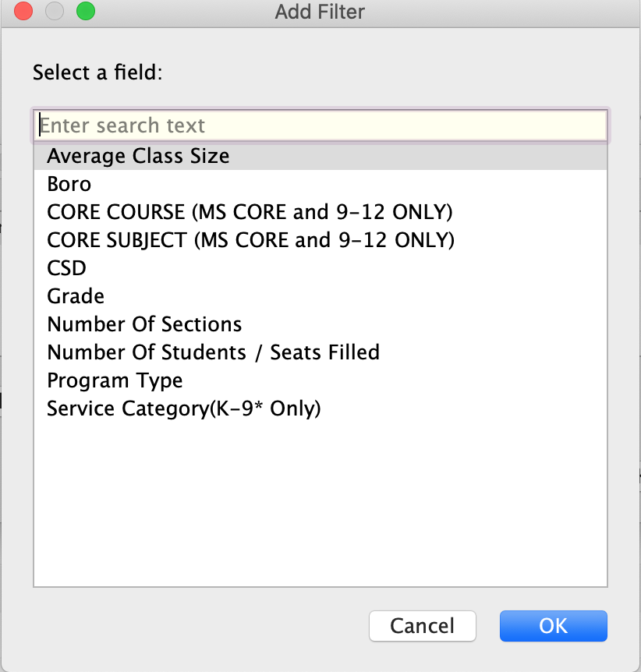This screenshot has width=641, height=672.
Task: Pick Number Of Students / Seats Filled
Action: pyautogui.click(x=213, y=352)
